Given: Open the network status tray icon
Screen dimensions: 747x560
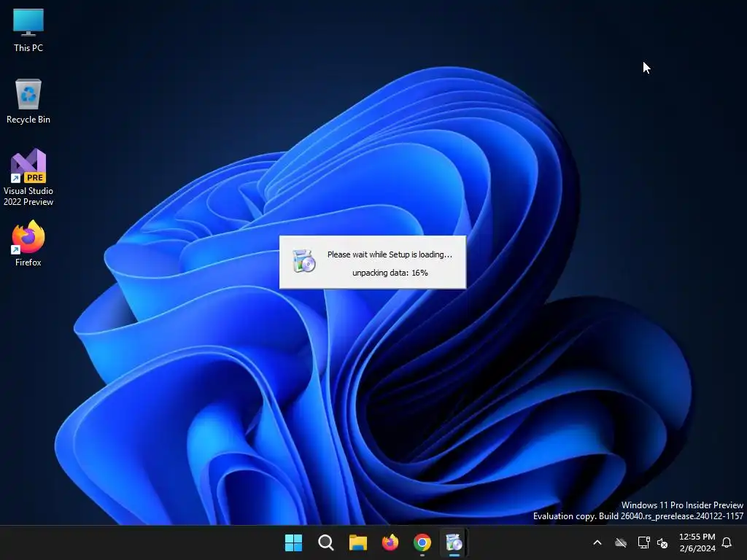Looking at the screenshot, I should 643,542.
